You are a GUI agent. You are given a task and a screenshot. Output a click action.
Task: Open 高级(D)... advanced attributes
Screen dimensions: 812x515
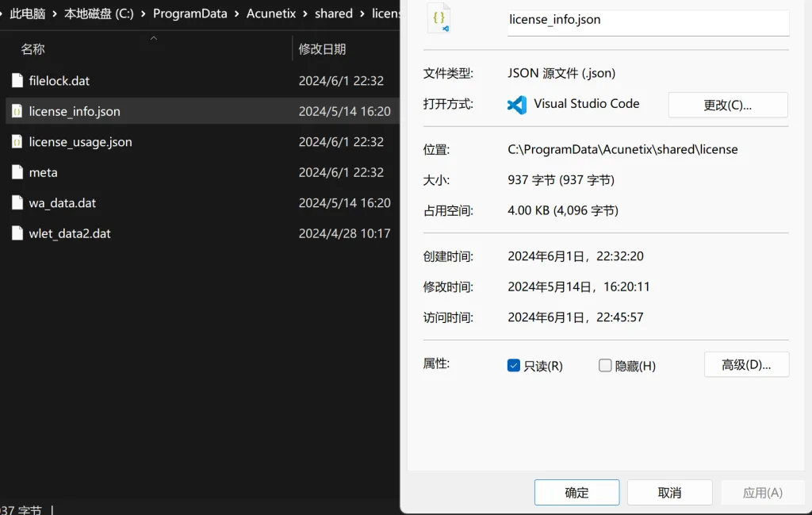tap(746, 365)
